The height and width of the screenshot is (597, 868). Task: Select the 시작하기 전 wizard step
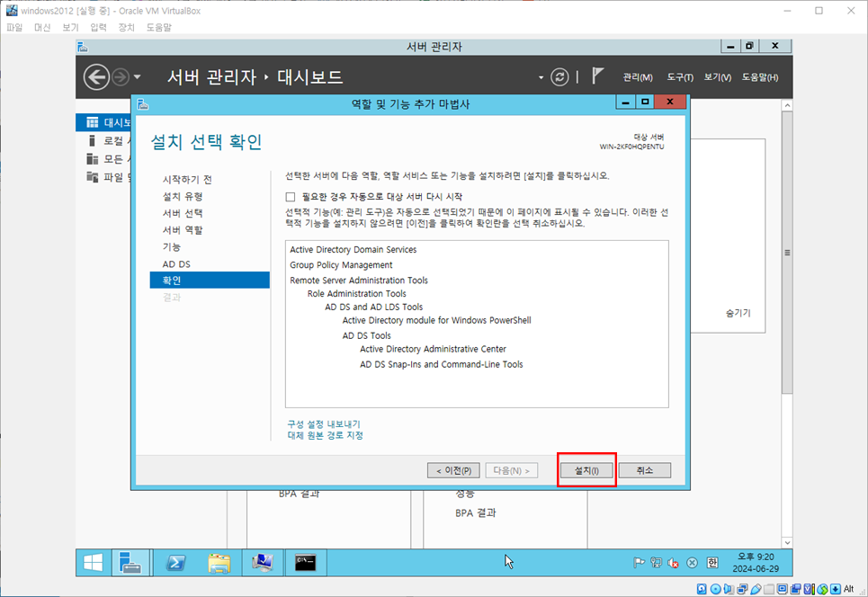187,179
